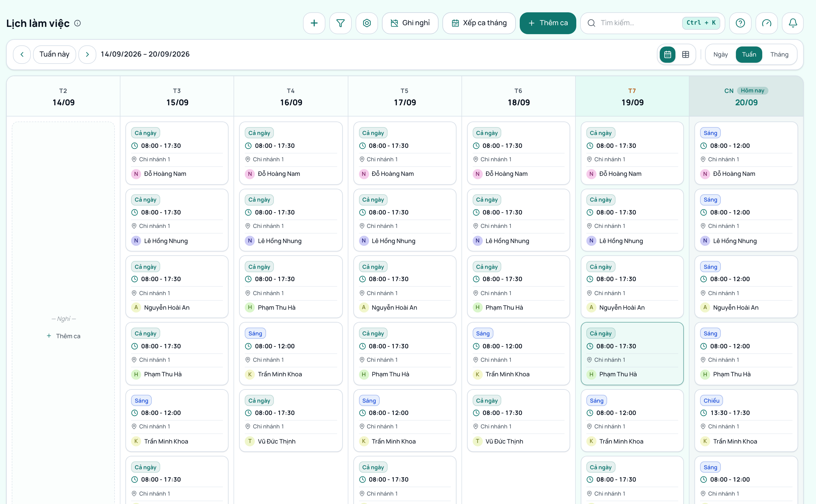Open Phạm Thu Hà's shift on 18/09
The width and height of the screenshot is (816, 504).
(518, 287)
